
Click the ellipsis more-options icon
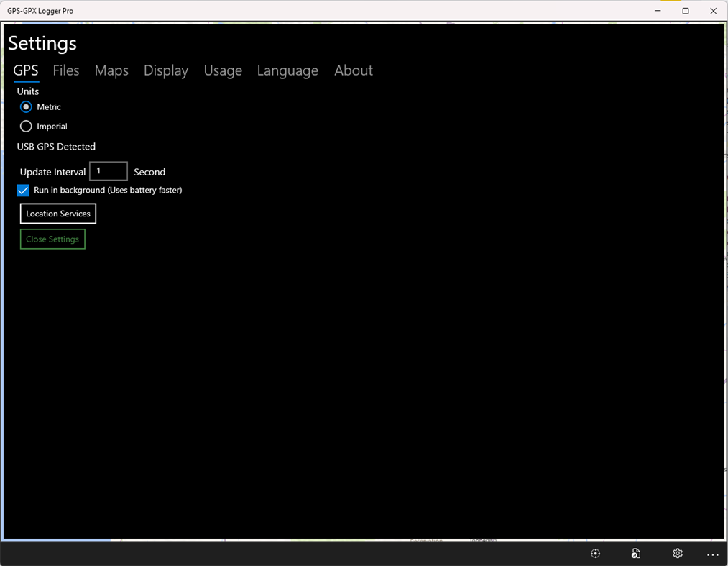(712, 554)
